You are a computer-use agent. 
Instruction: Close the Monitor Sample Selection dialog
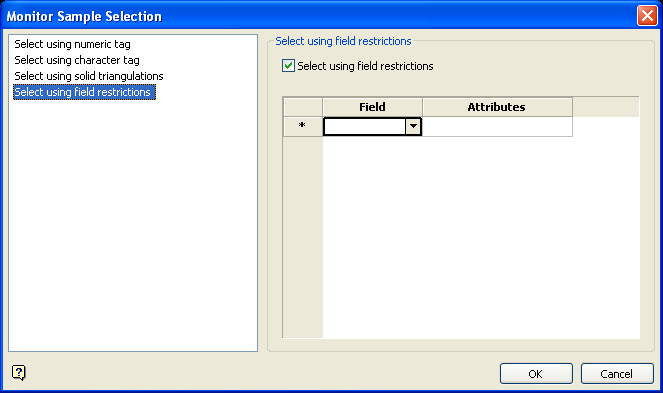tap(647, 16)
